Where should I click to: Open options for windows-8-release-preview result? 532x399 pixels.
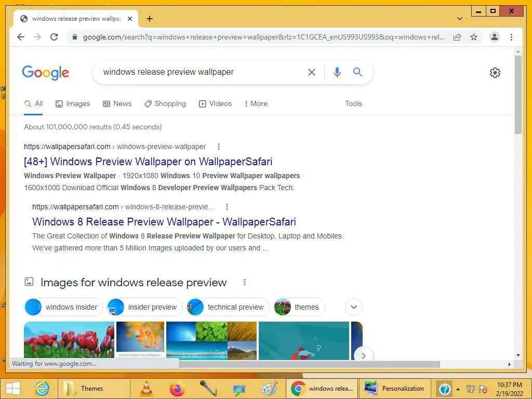click(227, 207)
